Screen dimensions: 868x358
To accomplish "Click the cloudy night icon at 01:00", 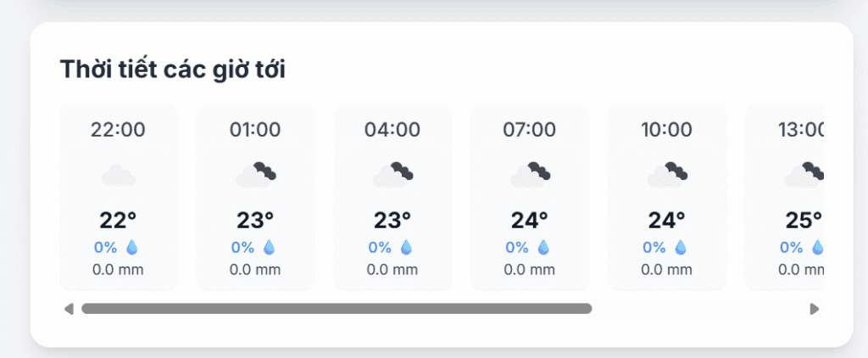I will 256,175.
